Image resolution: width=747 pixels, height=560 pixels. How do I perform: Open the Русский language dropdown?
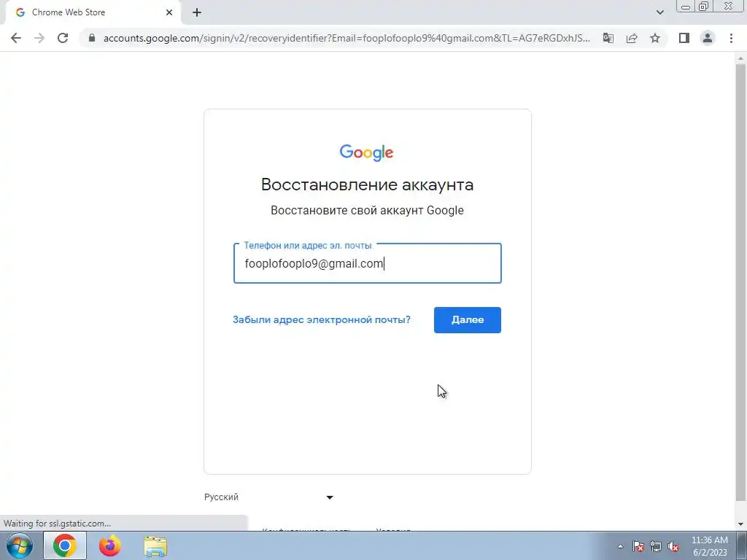point(268,497)
